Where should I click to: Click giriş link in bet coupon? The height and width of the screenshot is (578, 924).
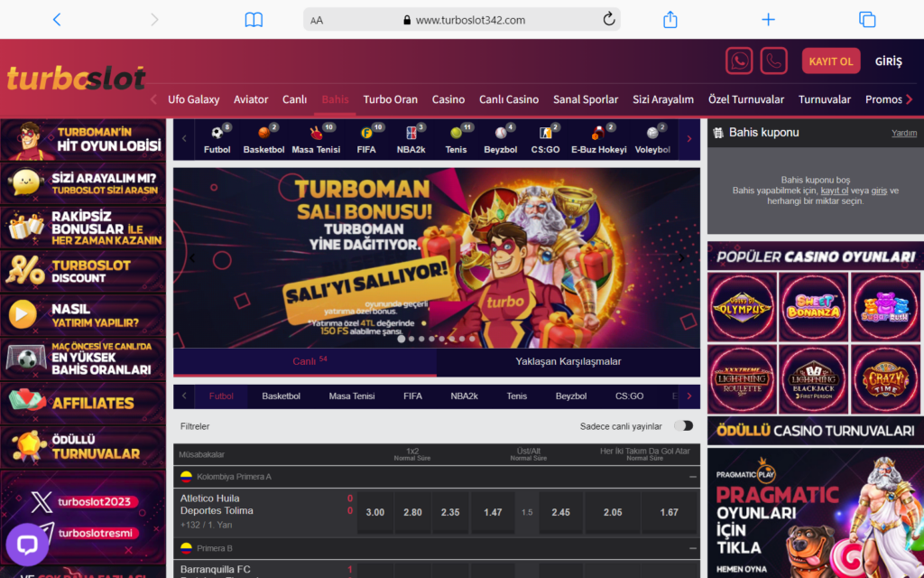click(x=879, y=191)
